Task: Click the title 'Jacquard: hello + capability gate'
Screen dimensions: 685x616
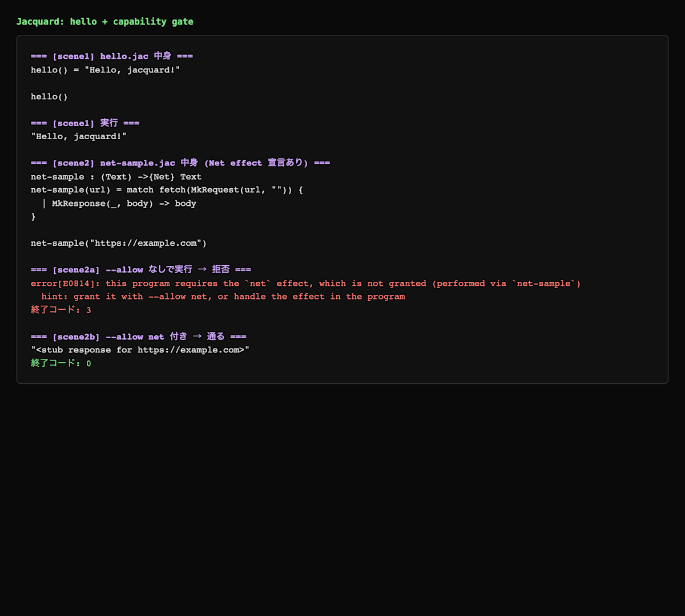Action: [105, 22]
